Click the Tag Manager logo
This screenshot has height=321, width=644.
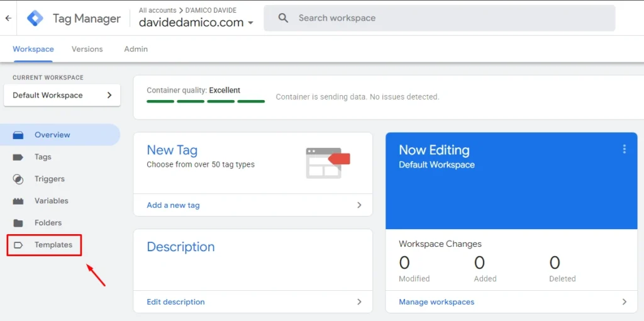(x=35, y=18)
